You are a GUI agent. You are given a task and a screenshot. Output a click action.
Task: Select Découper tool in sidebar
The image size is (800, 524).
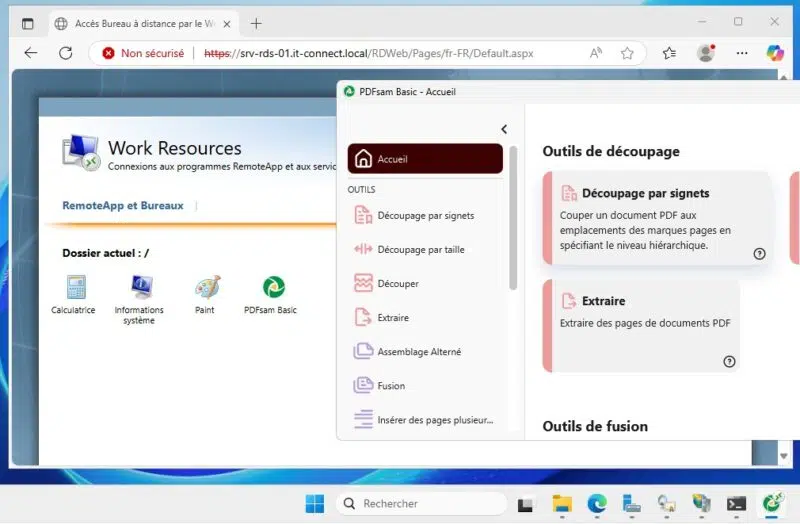tap(425, 284)
